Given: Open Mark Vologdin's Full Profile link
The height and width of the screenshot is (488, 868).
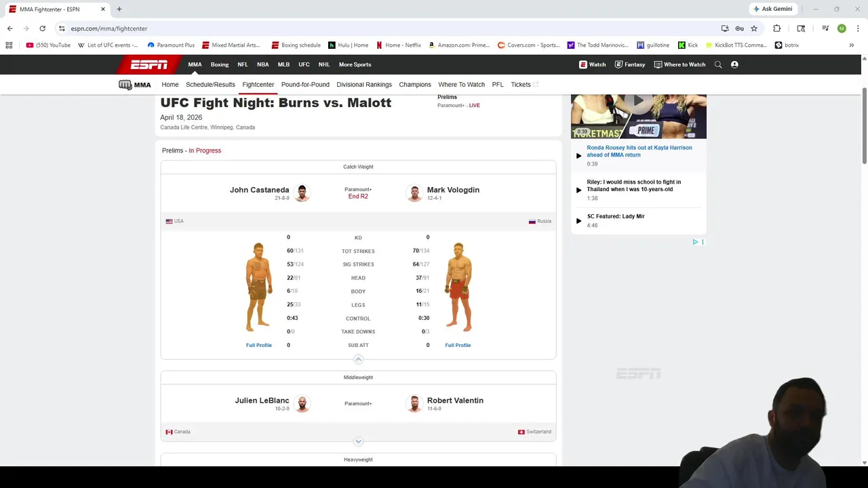Looking at the screenshot, I should (458, 345).
